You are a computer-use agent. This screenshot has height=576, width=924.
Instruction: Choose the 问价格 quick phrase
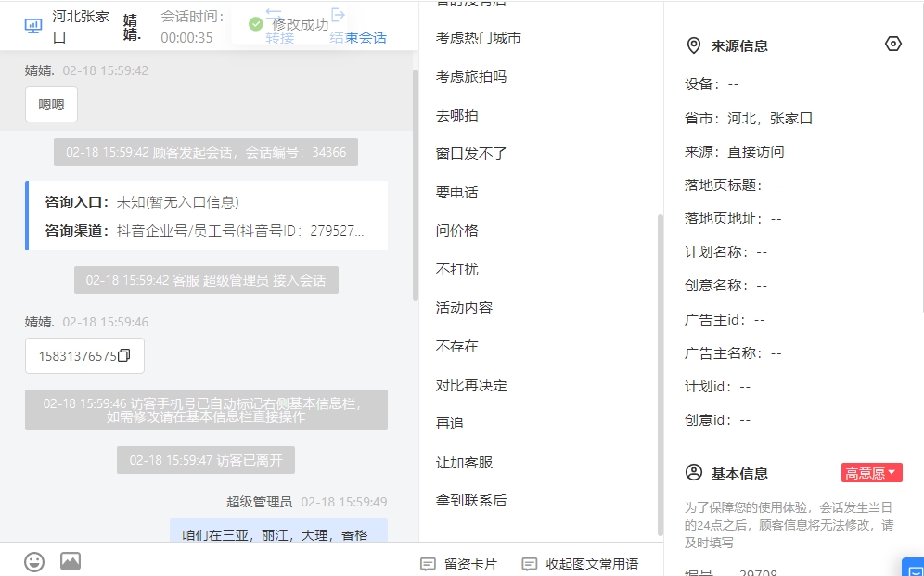(x=456, y=231)
